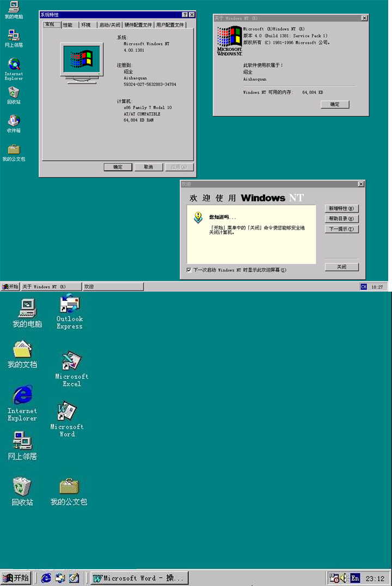Click the monitor image in 系统特性
Viewport: 392px width, 586px height.
[x=82, y=62]
